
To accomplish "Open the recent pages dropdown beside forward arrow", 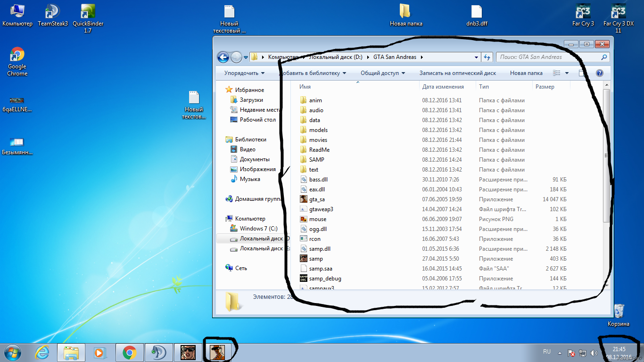I will tap(246, 58).
